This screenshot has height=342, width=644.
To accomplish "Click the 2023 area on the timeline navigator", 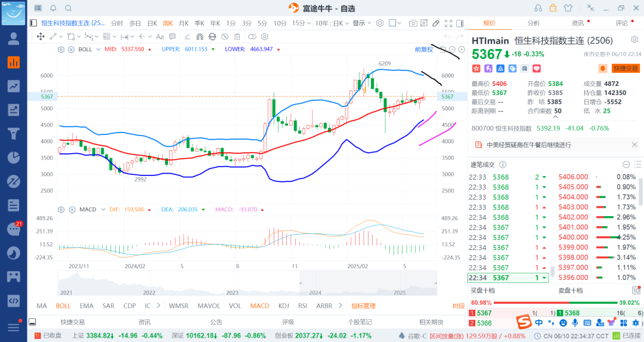I will pyautogui.click(x=232, y=291).
